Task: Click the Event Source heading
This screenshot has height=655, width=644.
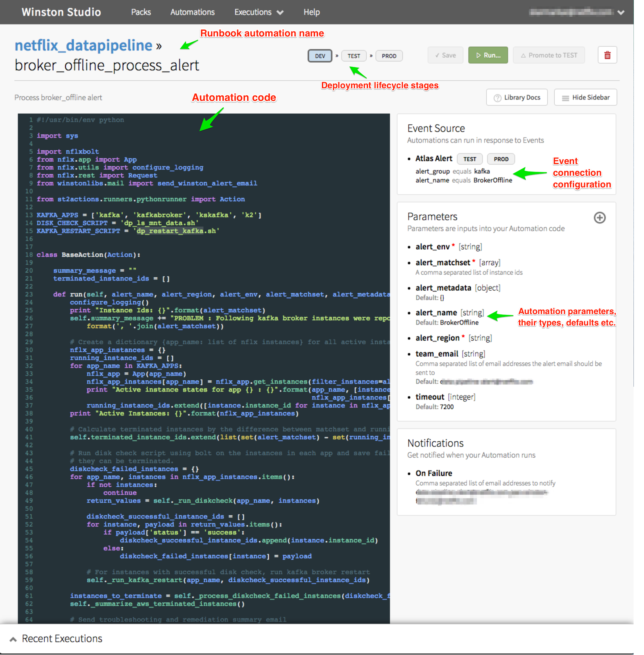Action: (x=436, y=129)
